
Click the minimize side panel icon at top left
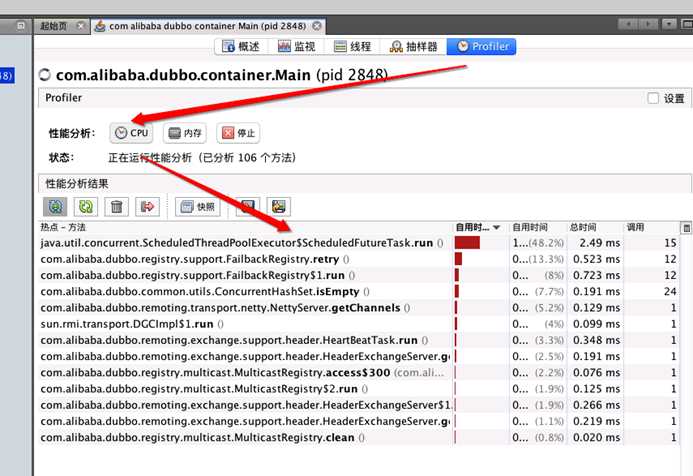point(20,26)
